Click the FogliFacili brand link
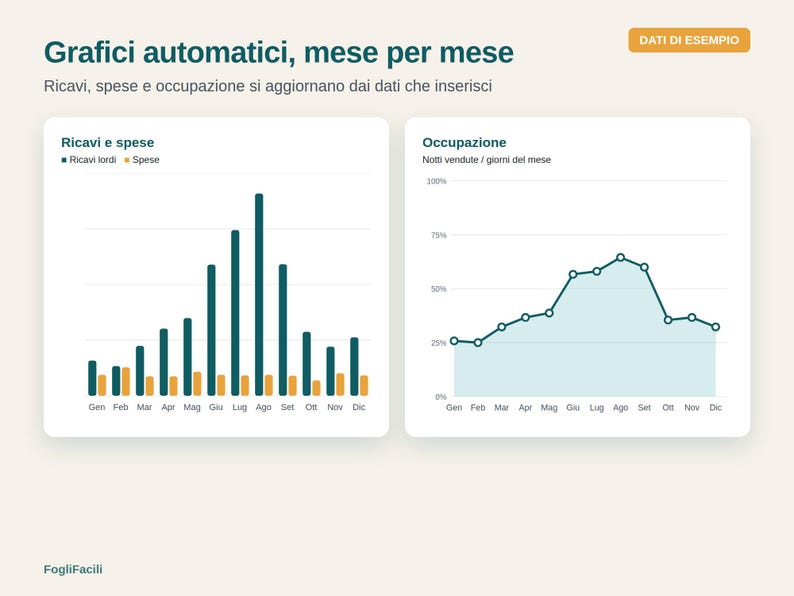Screen dimensions: 794x596 tap(73, 569)
